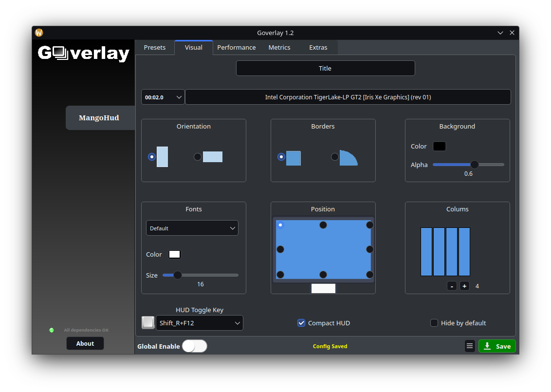The image size is (551, 392).
Task: Expand the HUD Toggle Key Shift_R+F12 dropdown
Action: (200, 323)
